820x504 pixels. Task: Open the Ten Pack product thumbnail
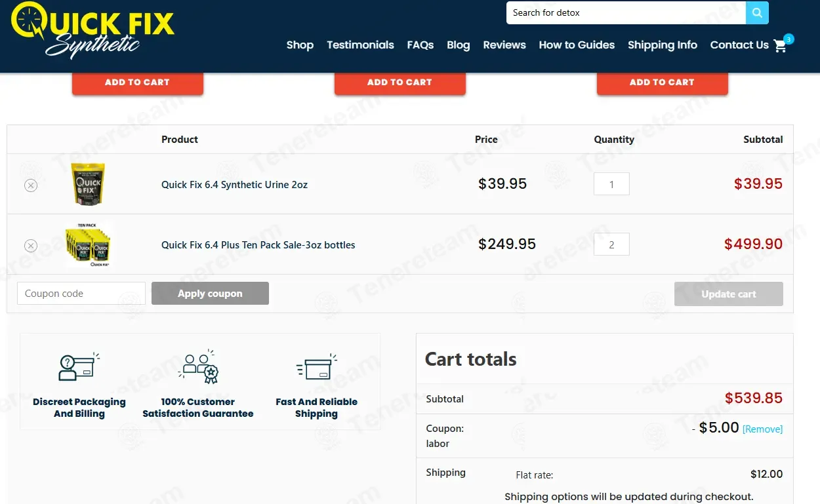88,245
